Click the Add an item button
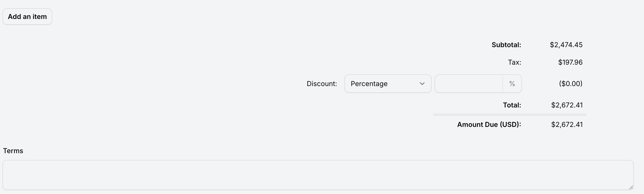This screenshot has width=644, height=194. click(x=27, y=17)
